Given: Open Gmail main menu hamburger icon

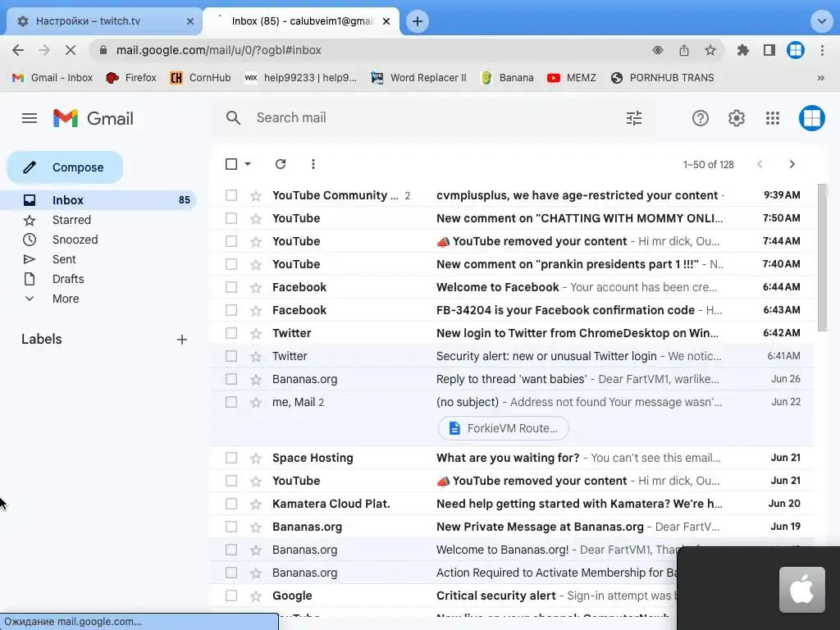Looking at the screenshot, I should 30,118.
